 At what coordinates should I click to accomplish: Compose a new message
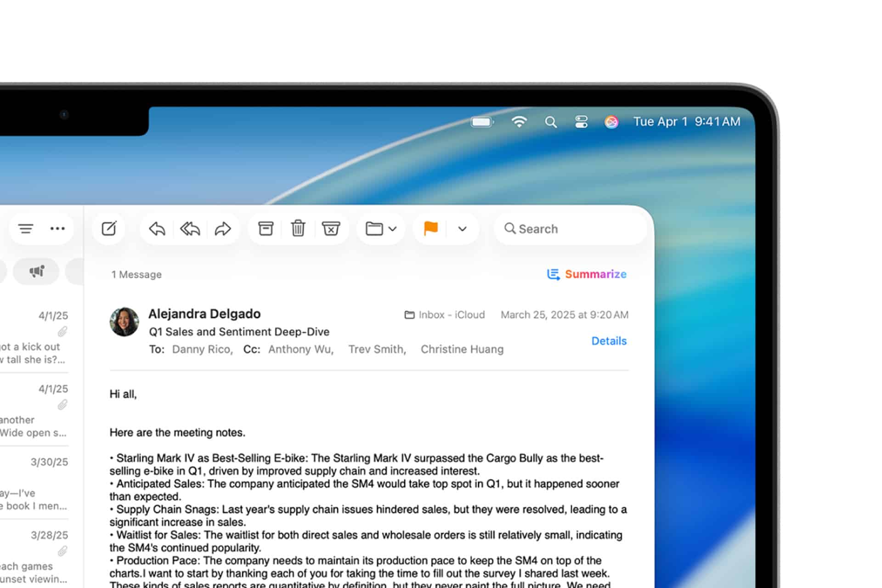(x=109, y=228)
